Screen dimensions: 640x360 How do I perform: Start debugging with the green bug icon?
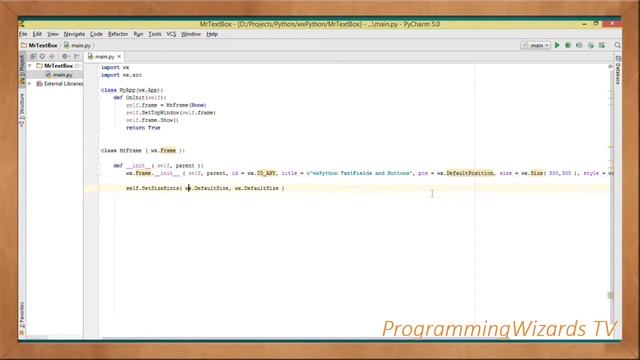568,45
